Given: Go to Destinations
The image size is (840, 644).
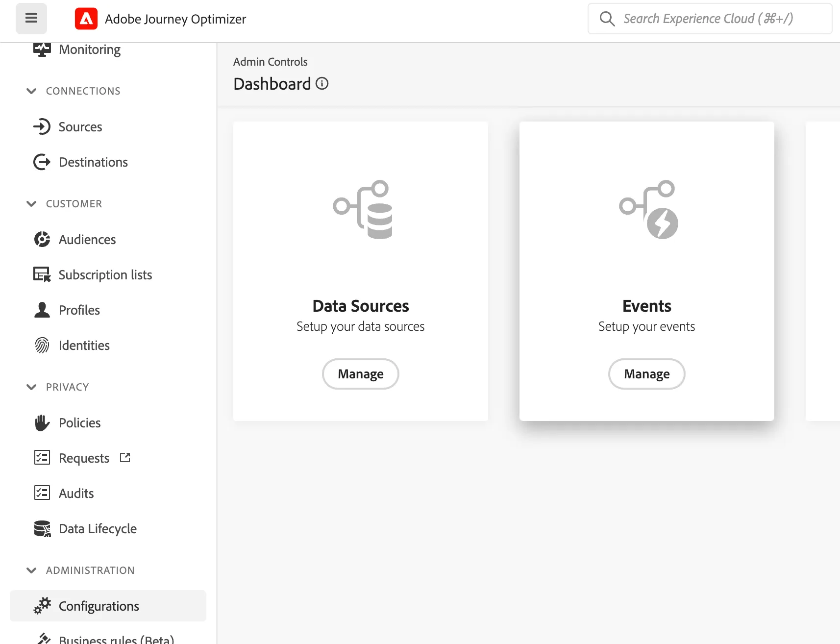Looking at the screenshot, I should [x=93, y=162].
